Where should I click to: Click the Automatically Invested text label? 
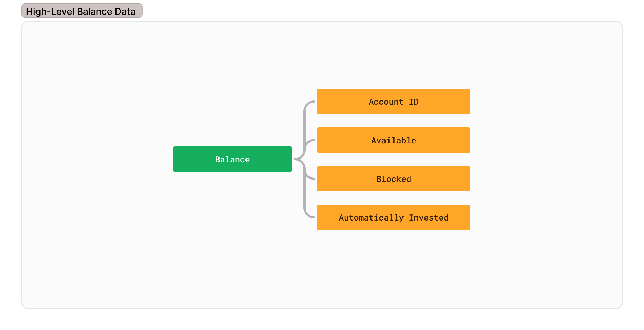click(x=393, y=218)
